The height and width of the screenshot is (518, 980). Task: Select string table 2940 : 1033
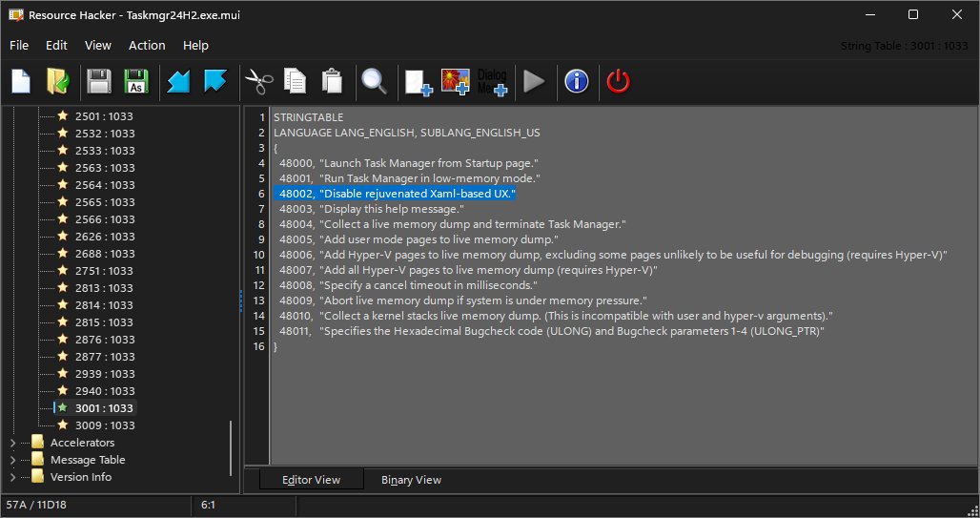click(104, 391)
